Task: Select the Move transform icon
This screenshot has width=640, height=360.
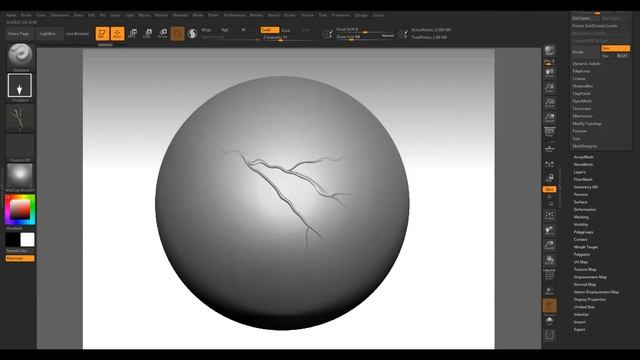Action: (x=133, y=33)
